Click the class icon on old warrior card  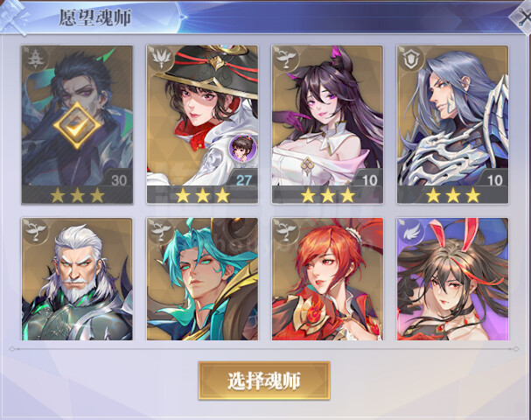36,233
